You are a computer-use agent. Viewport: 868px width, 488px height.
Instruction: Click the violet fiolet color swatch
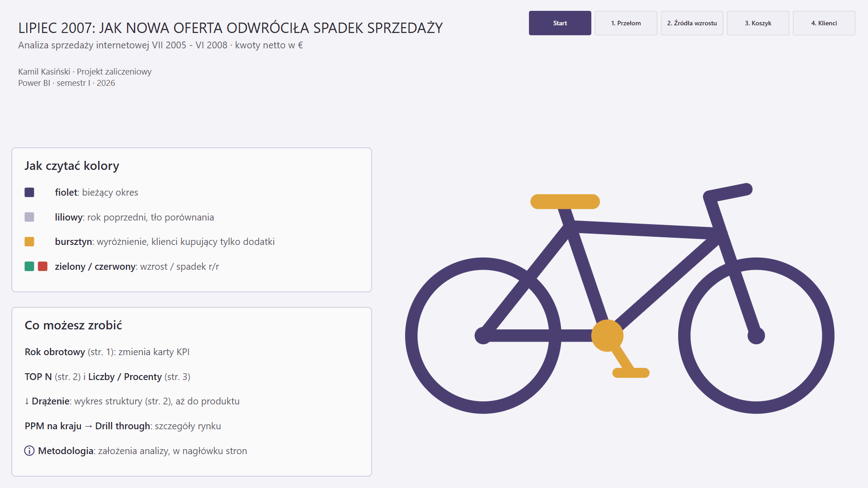[x=29, y=192]
